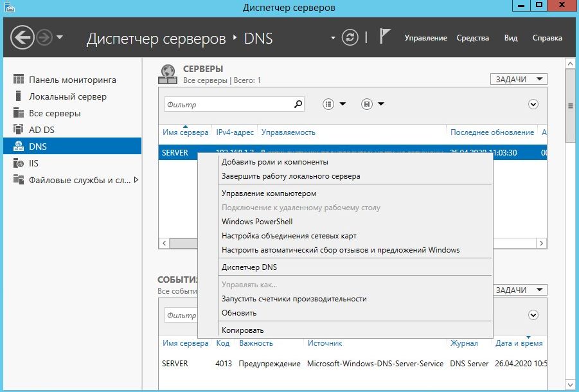Click the servers filter search magnifier icon
579x392 pixels.
pos(298,104)
